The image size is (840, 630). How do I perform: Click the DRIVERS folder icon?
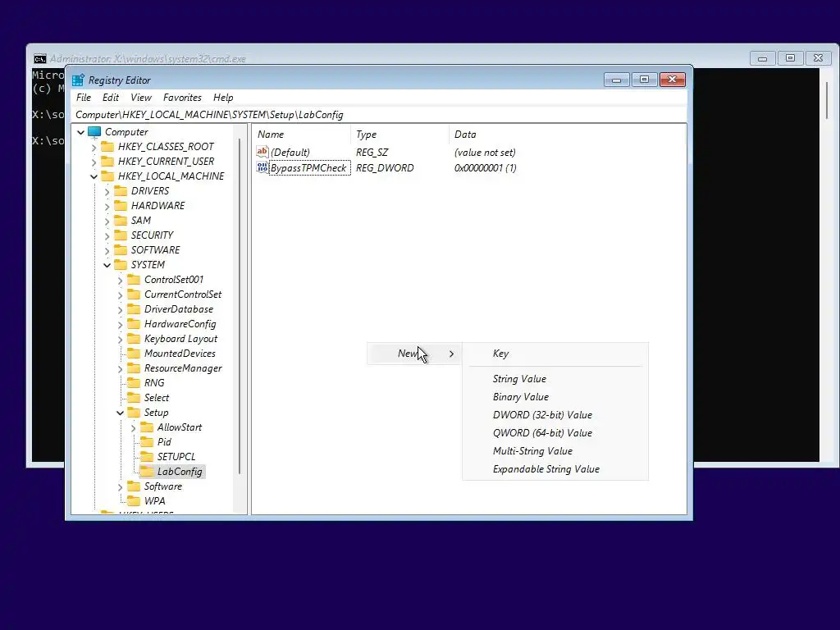121,190
